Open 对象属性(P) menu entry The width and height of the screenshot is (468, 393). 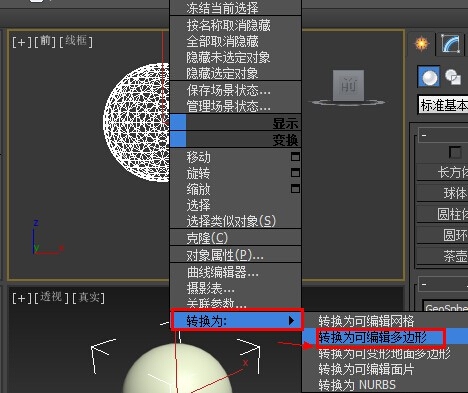235,255
